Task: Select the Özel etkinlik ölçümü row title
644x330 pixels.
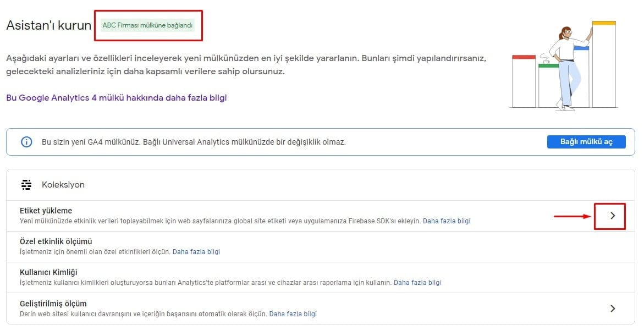Action: pos(56,241)
